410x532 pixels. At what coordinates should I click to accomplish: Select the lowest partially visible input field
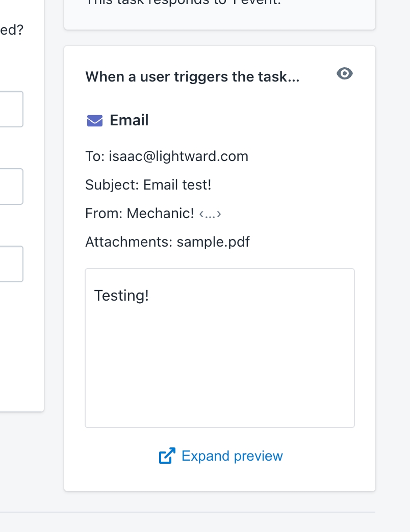tap(11, 264)
